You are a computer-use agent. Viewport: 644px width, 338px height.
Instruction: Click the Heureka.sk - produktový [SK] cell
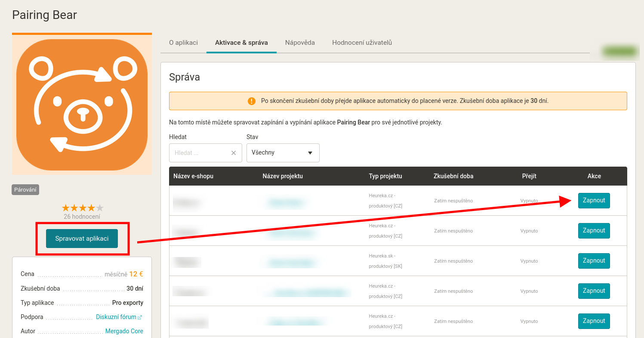pyautogui.click(x=385, y=261)
